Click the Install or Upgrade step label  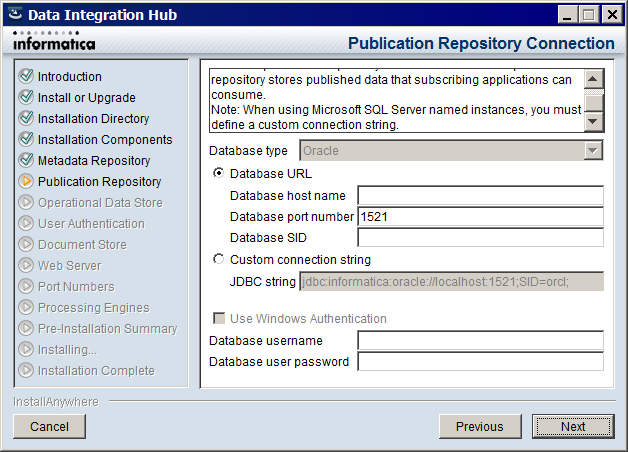pyautogui.click(x=87, y=98)
